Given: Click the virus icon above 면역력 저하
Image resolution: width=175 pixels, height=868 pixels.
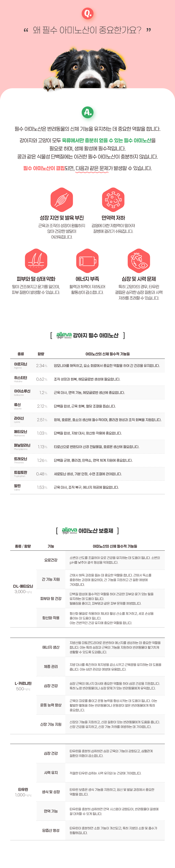Looking at the screenshot, I should click(x=113, y=199).
